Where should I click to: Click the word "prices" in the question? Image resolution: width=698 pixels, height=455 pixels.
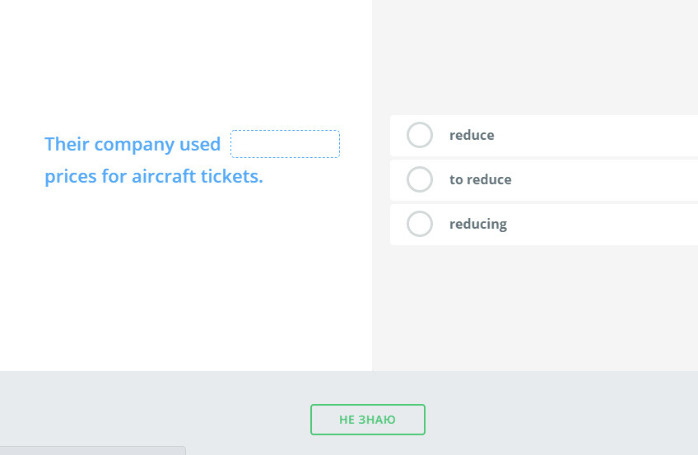(70, 178)
